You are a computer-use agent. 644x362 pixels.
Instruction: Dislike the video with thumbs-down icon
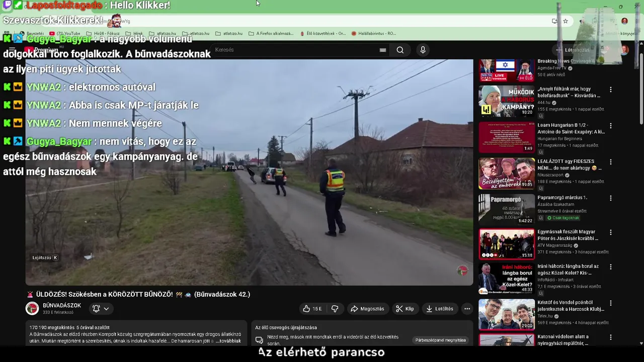[335, 309]
